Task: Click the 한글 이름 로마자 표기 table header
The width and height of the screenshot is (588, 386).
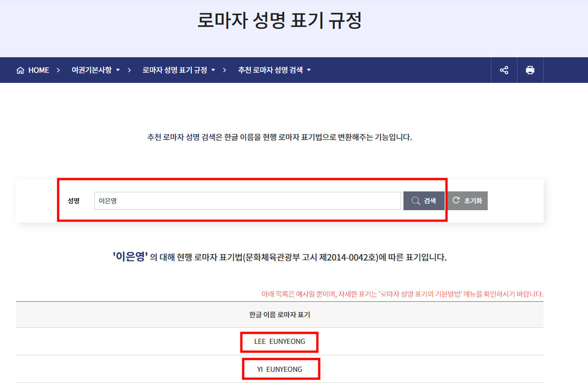Action: click(x=280, y=314)
